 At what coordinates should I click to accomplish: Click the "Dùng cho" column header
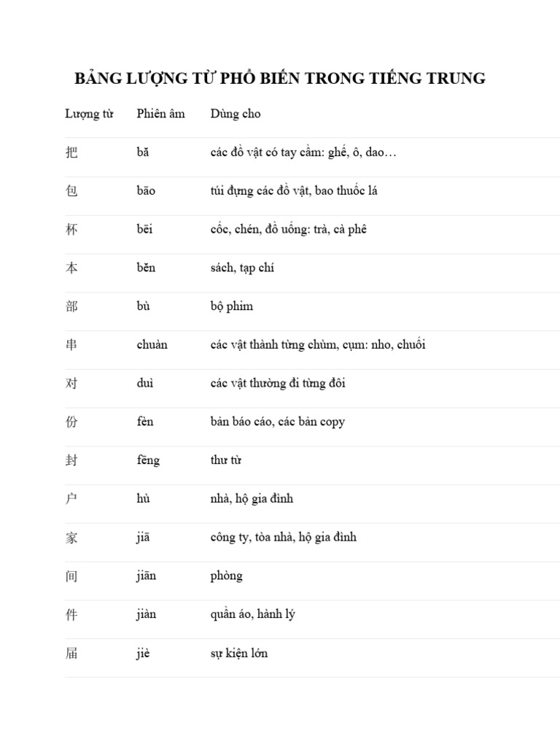(x=236, y=114)
